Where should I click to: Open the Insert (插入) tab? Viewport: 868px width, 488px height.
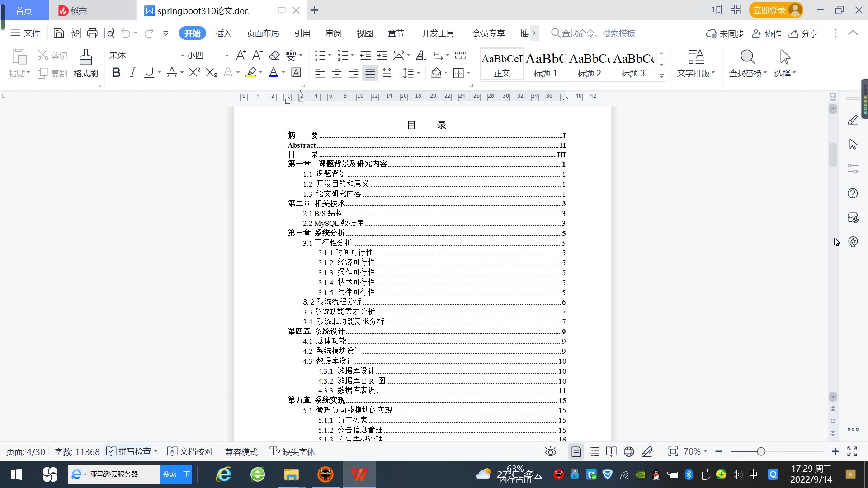(223, 33)
